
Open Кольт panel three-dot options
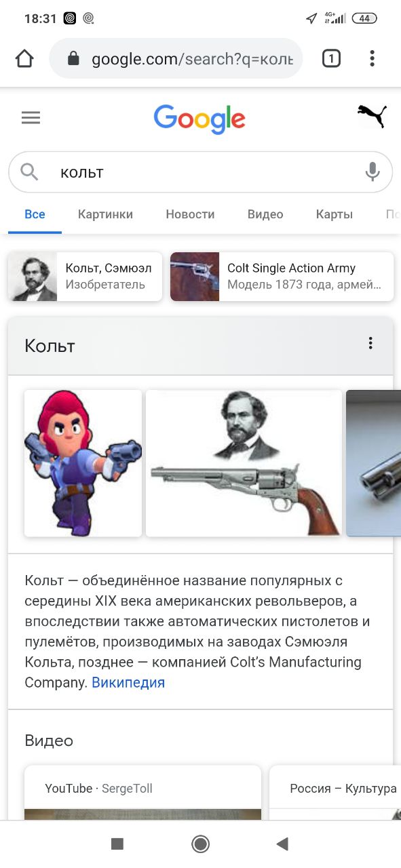370,343
